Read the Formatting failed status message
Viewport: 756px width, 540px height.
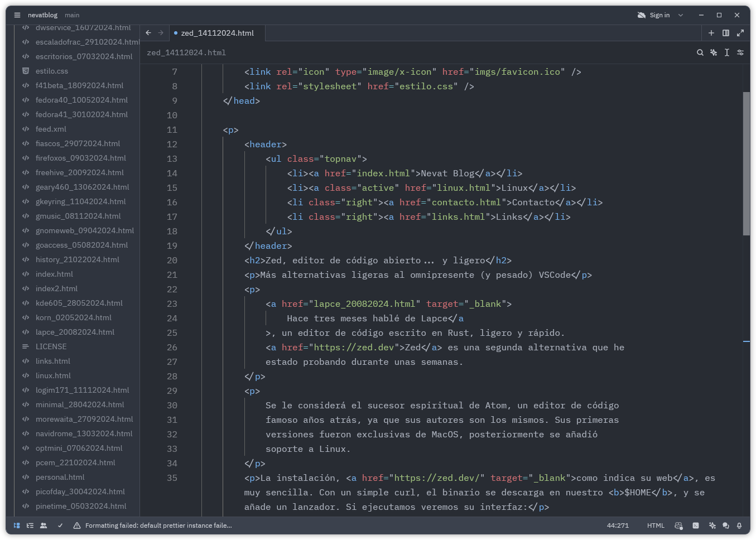[x=158, y=525]
